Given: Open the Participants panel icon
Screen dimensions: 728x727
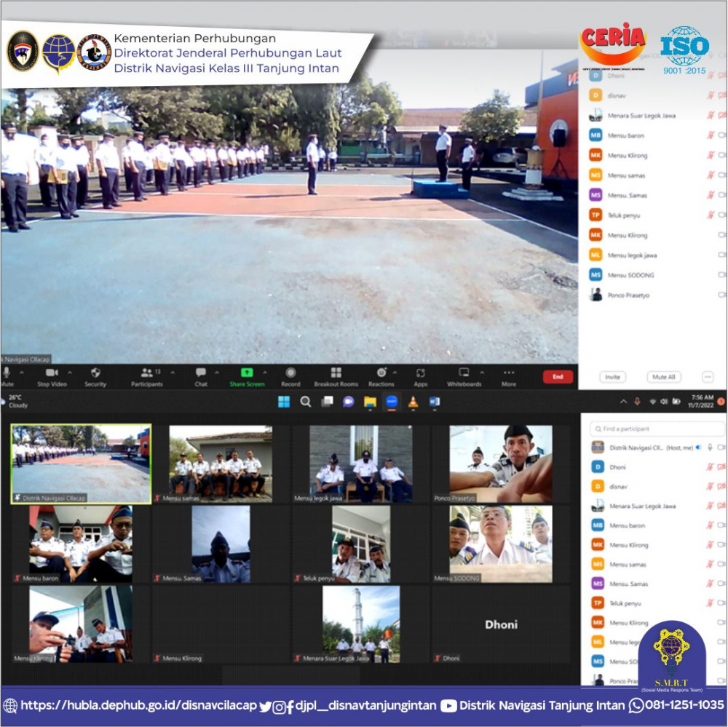Looking at the screenshot, I should point(147,373).
